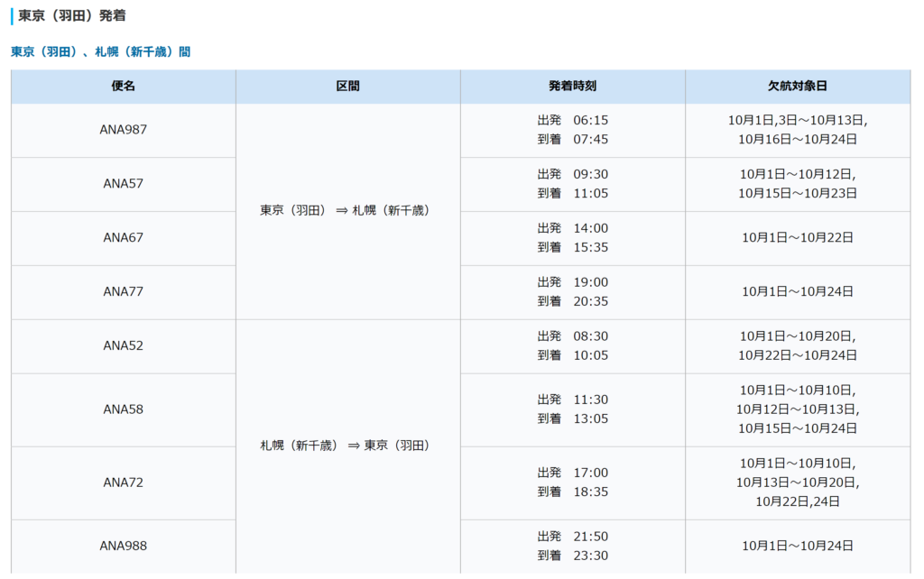
Task: Click the 07:45 arrival time
Action: tap(590, 140)
